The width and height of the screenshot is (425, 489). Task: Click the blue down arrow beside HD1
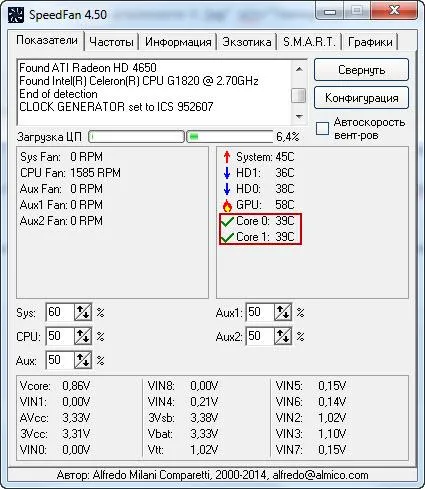227,173
